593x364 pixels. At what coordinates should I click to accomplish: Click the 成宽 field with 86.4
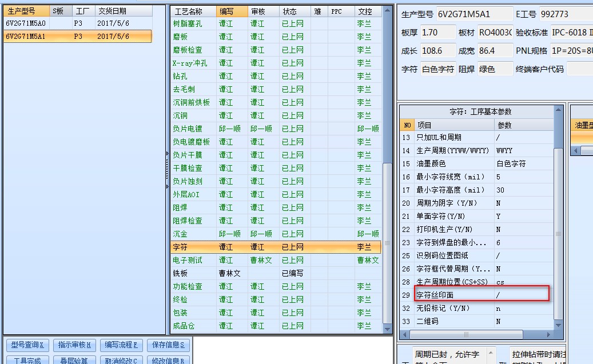[x=495, y=51]
